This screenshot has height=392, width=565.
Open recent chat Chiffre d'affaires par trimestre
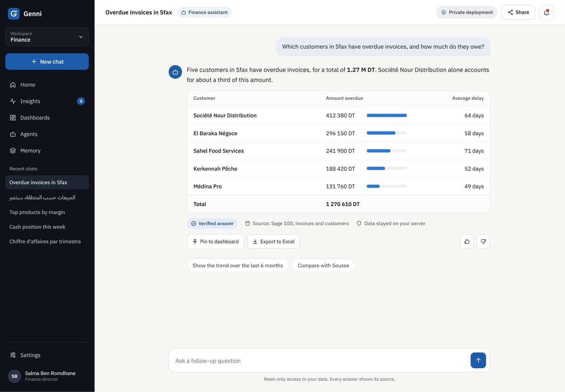47,242
